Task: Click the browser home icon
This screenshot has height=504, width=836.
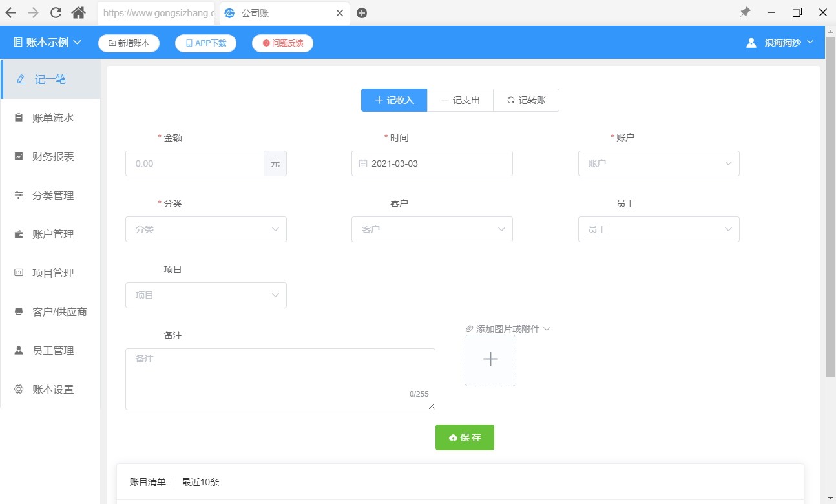Action: (78, 12)
